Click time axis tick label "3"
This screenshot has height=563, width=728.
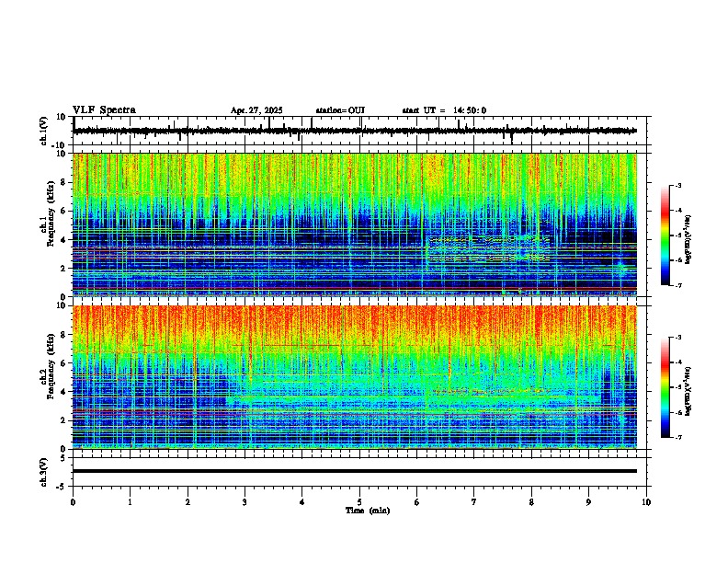pos(245,502)
